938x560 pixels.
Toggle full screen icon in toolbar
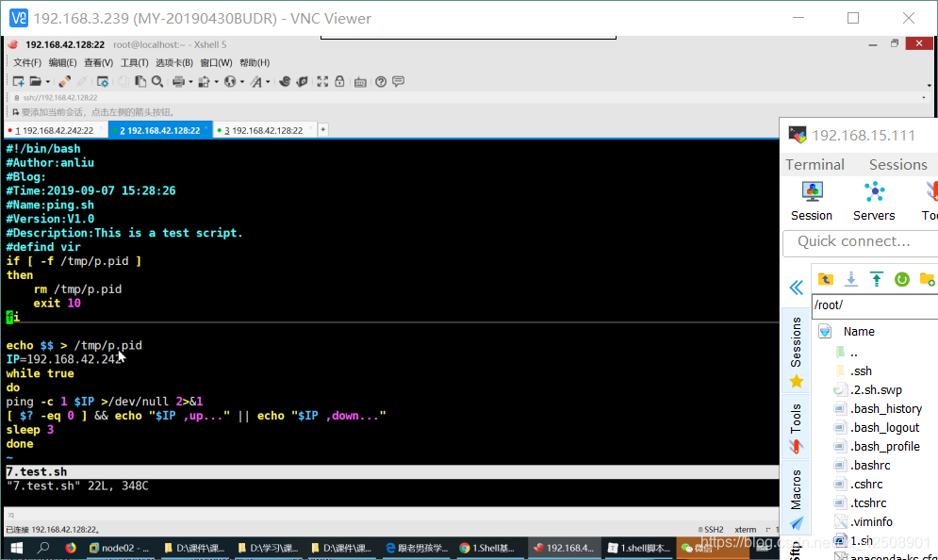(x=322, y=81)
